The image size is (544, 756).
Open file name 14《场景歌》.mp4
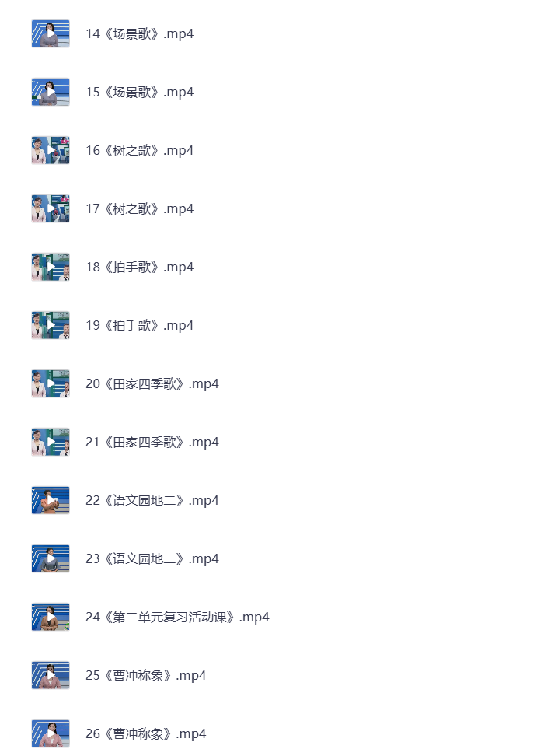coord(140,33)
